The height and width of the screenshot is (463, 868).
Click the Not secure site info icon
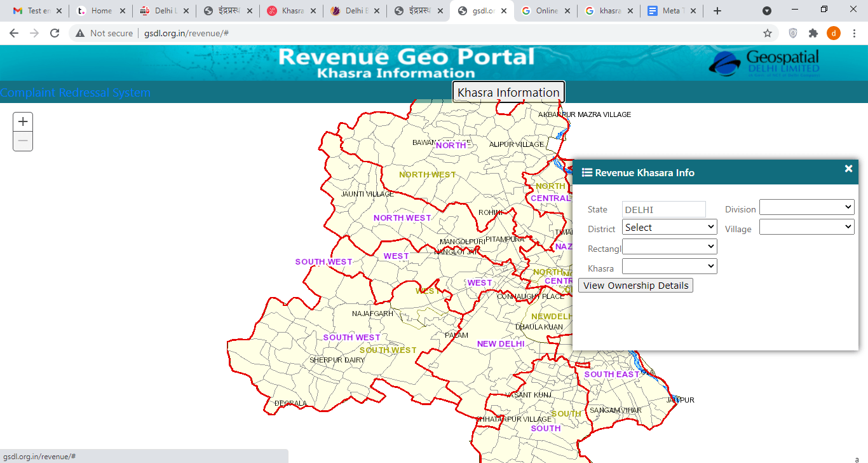(x=80, y=33)
